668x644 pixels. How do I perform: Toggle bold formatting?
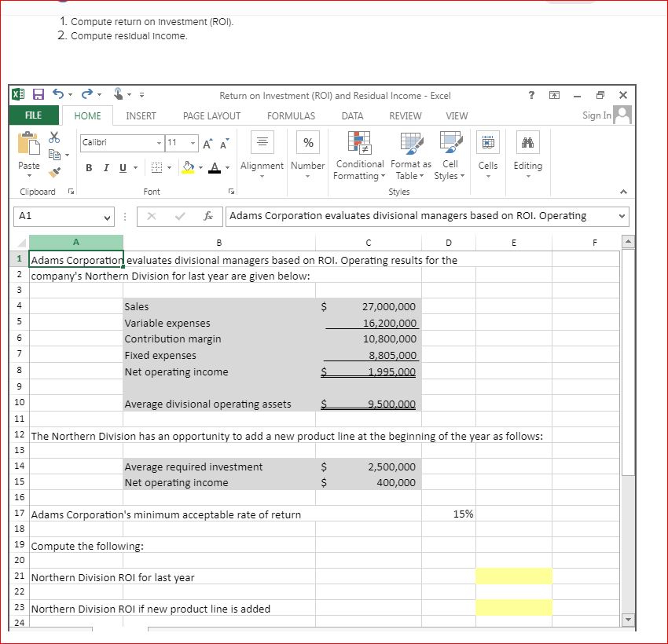[x=89, y=168]
